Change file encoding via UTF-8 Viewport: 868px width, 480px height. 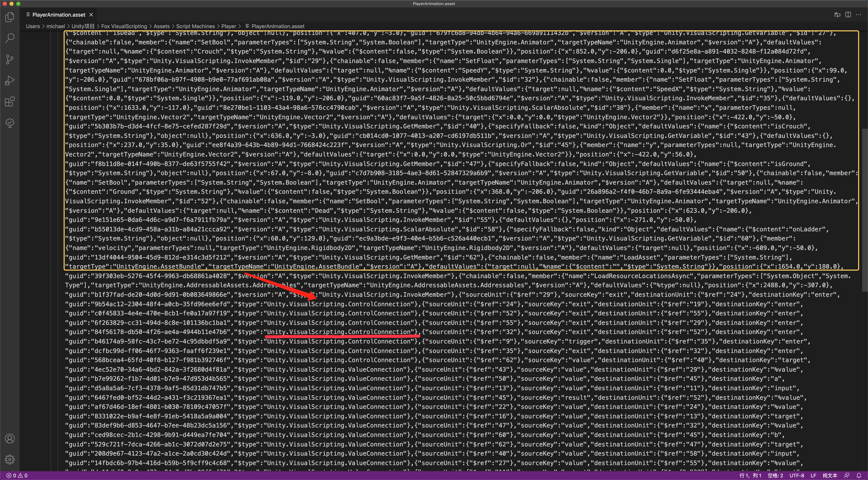[x=797, y=476]
